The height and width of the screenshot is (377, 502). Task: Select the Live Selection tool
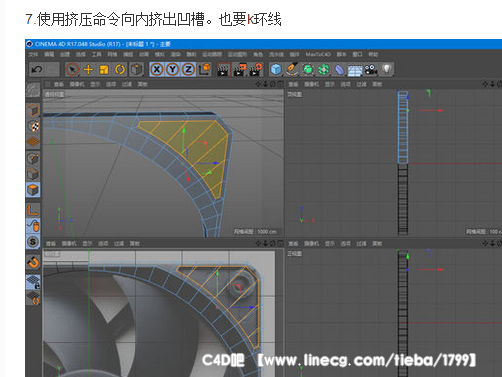point(72,69)
